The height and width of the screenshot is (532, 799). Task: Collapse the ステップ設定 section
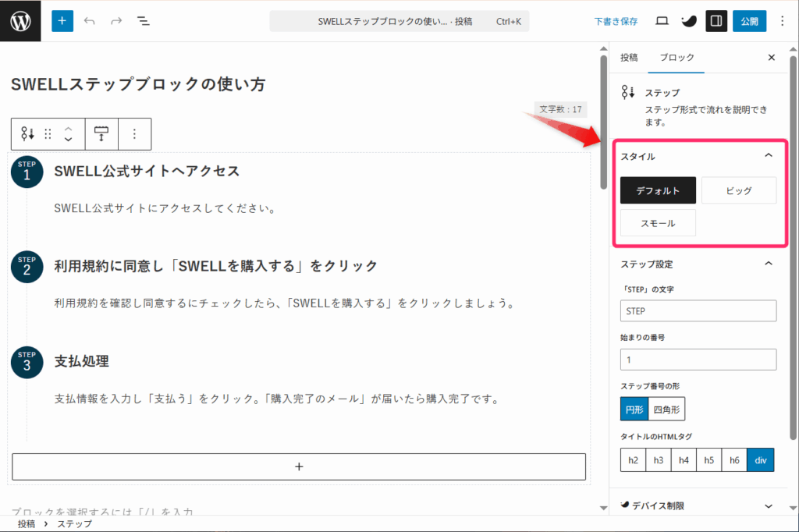point(769,264)
